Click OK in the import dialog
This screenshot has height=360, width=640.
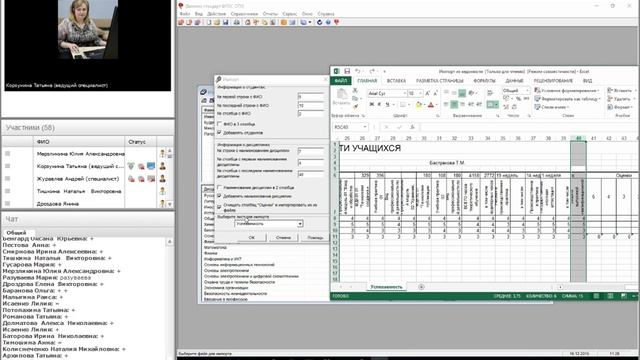(251, 238)
